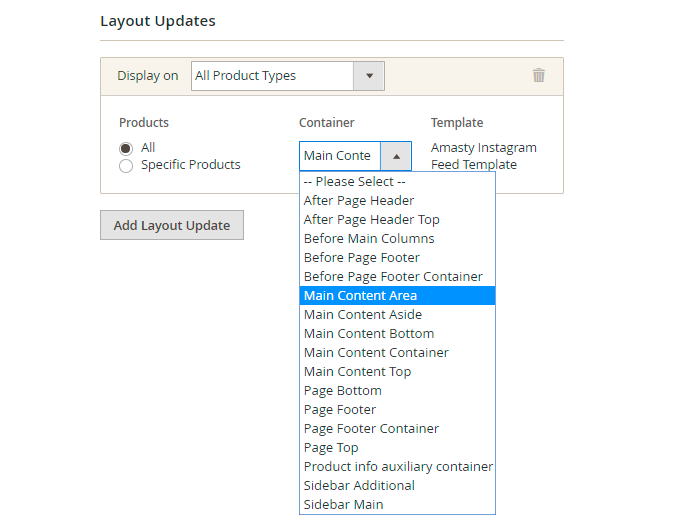Delete layout update with trash icon
Screen dimensions: 683x528
click(x=539, y=75)
